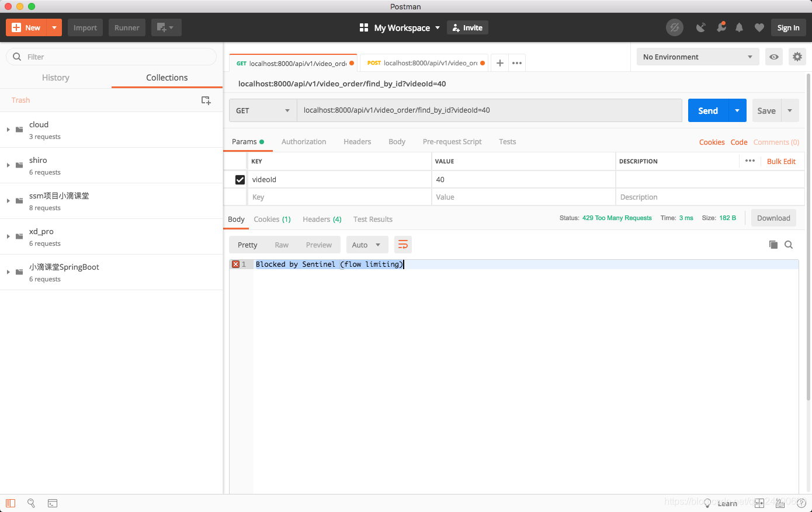Open params table column options dots
The width and height of the screenshot is (812, 512).
click(x=750, y=161)
